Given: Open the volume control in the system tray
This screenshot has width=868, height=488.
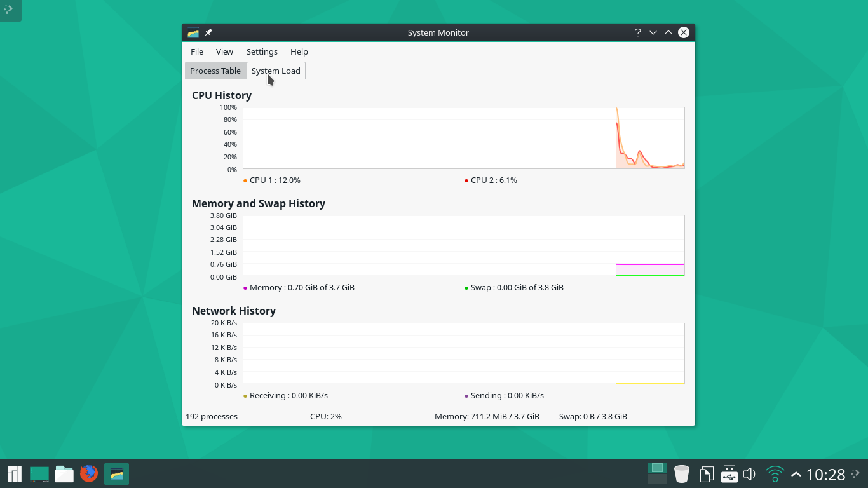Looking at the screenshot, I should click(750, 474).
